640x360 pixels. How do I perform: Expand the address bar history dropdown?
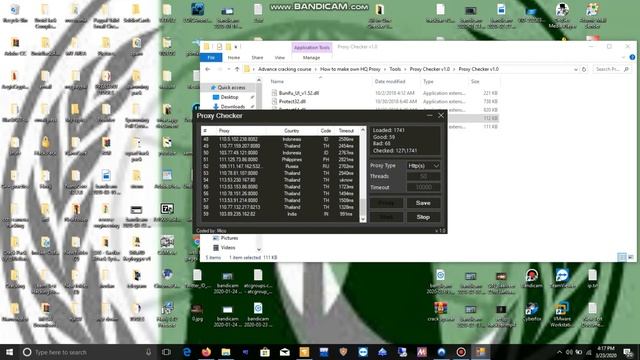point(576,69)
